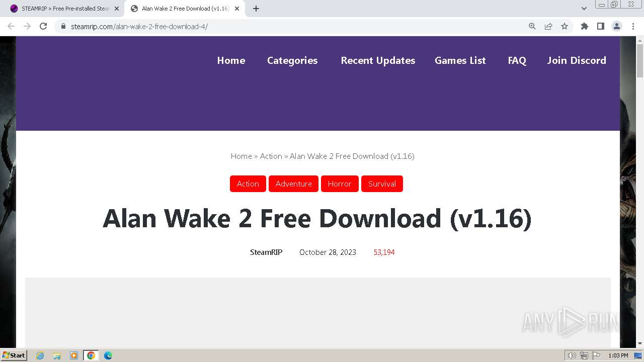Click the padlock site info icon
The image size is (644, 362).
[x=63, y=26]
